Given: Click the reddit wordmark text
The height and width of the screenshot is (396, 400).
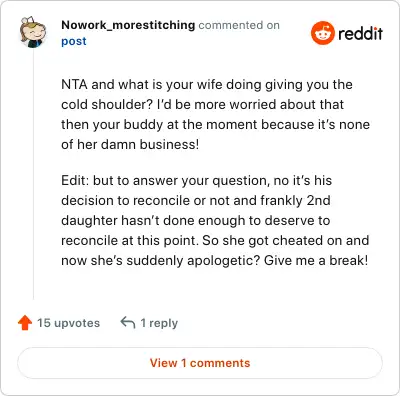Looking at the screenshot, I should coord(361,33).
